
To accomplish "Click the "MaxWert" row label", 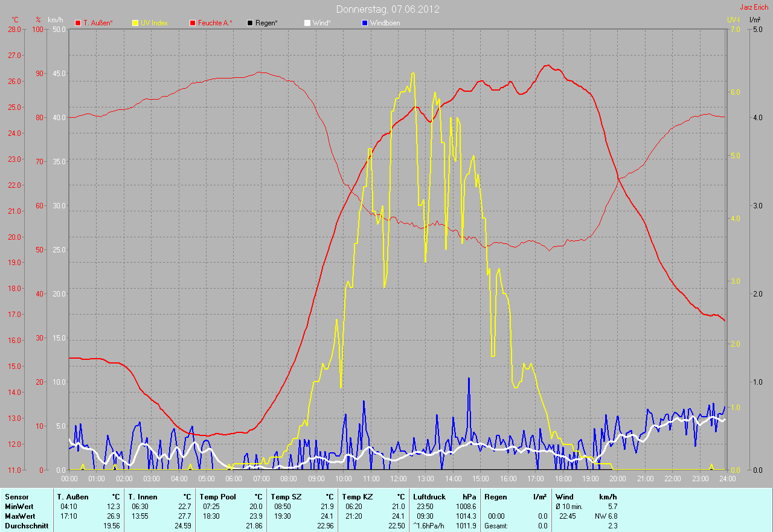I will click(21, 516).
